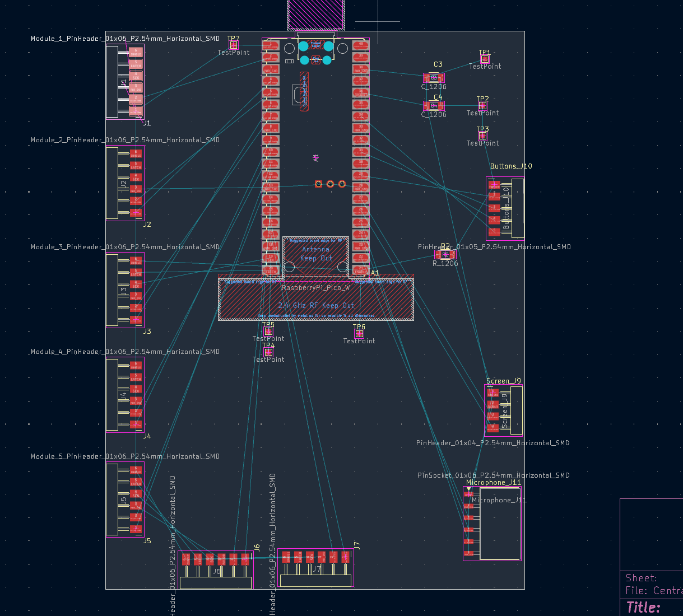Click the C_1206 text under C3

tap(434, 87)
